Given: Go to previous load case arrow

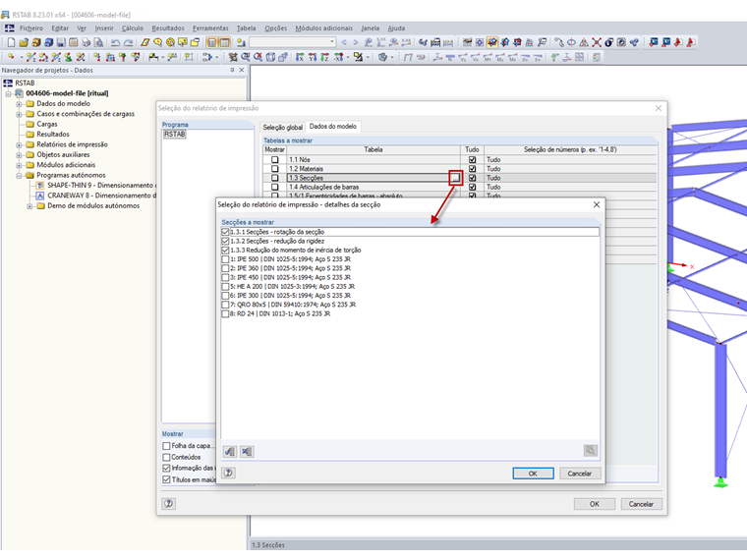Looking at the screenshot, I should (x=344, y=42).
